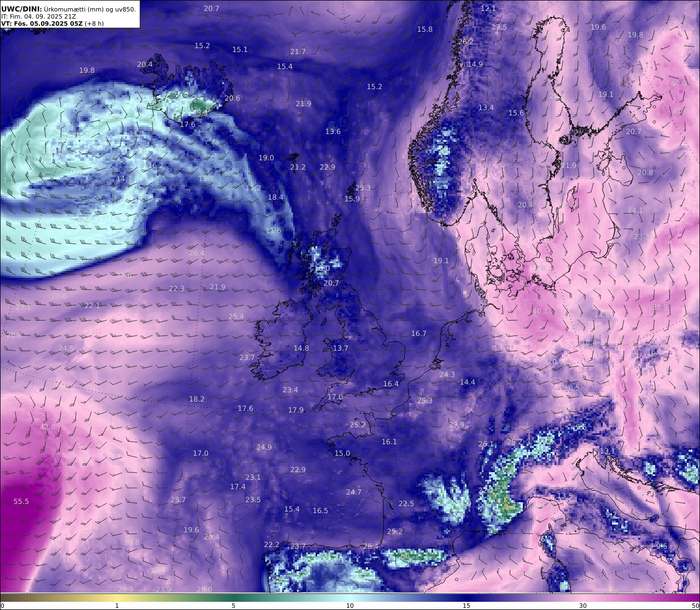Viewport: 700px width, 610px height.
Task: Click the 16.5 value on the map
Action: pyautogui.click(x=320, y=510)
